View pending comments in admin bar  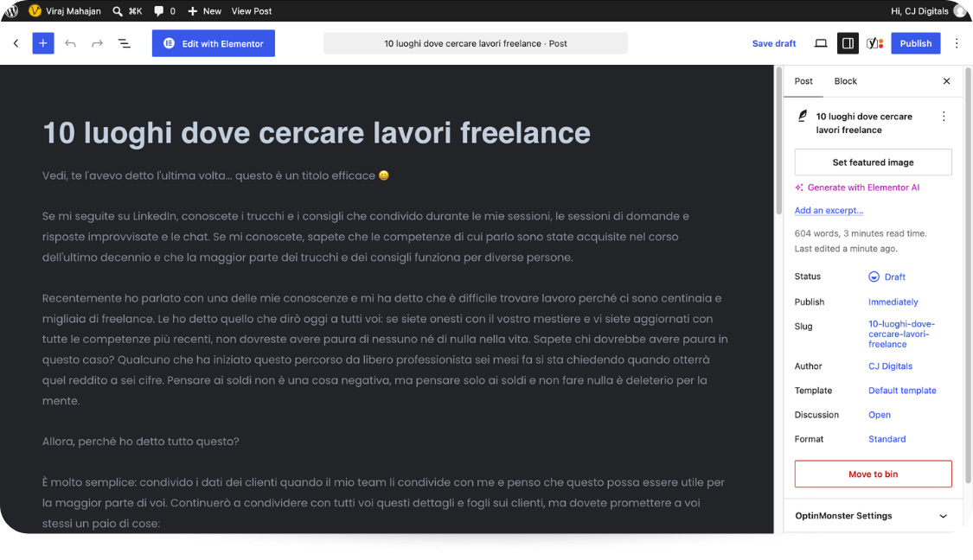coord(164,10)
